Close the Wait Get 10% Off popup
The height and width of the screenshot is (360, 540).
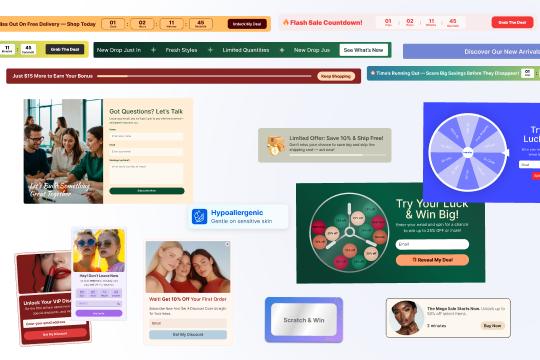click(227, 244)
